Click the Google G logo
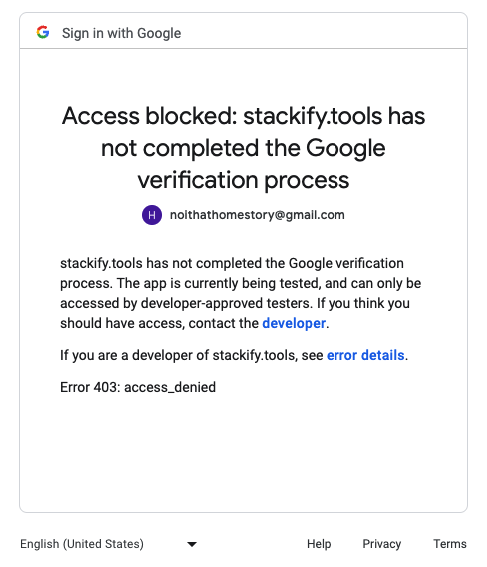 click(x=43, y=33)
